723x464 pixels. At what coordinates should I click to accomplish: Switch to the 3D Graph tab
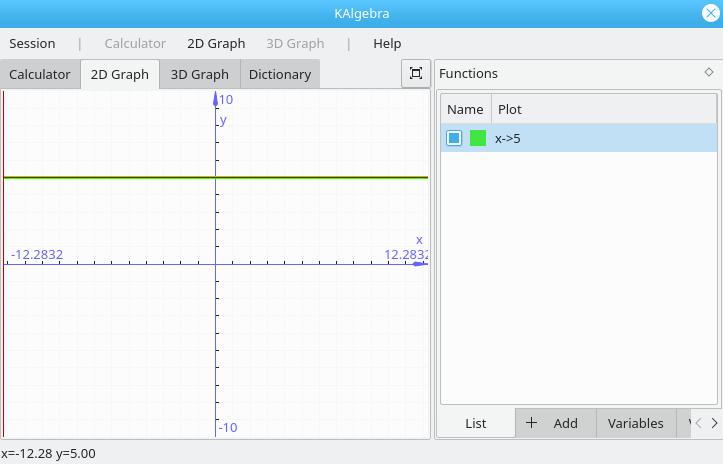pos(199,74)
